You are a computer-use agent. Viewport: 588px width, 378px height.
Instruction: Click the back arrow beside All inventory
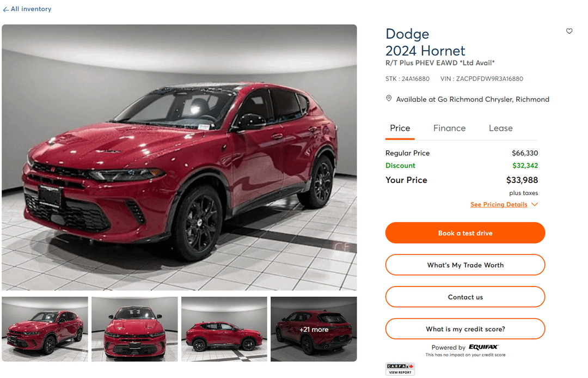[5, 9]
